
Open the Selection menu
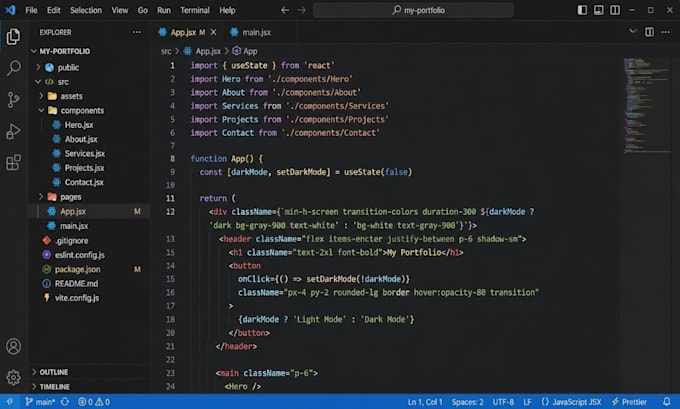tap(86, 10)
